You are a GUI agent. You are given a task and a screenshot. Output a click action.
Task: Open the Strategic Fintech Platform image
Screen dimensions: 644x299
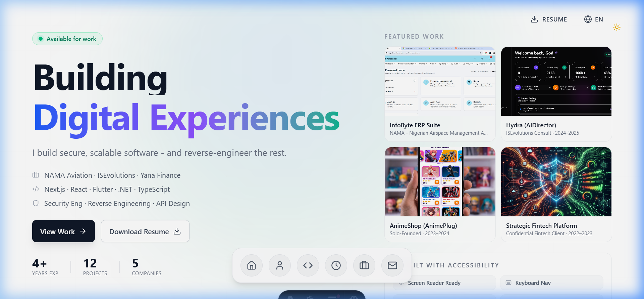tap(556, 182)
